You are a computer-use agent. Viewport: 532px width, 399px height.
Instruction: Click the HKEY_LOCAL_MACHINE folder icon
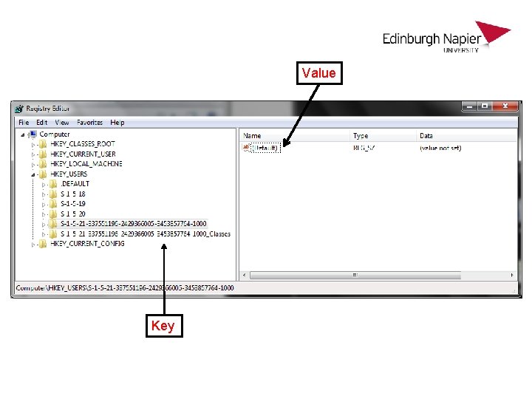pyautogui.click(x=43, y=164)
